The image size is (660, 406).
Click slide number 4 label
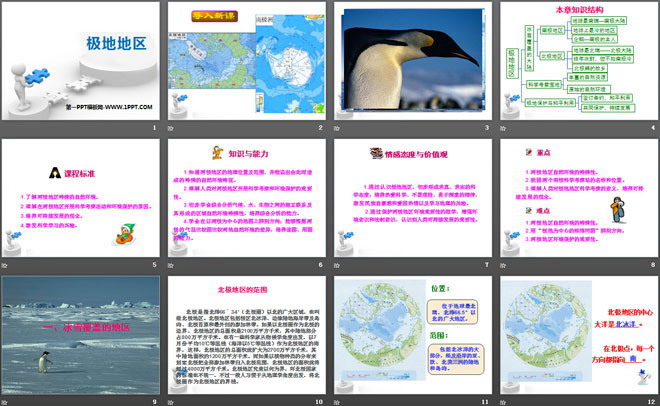653,127
